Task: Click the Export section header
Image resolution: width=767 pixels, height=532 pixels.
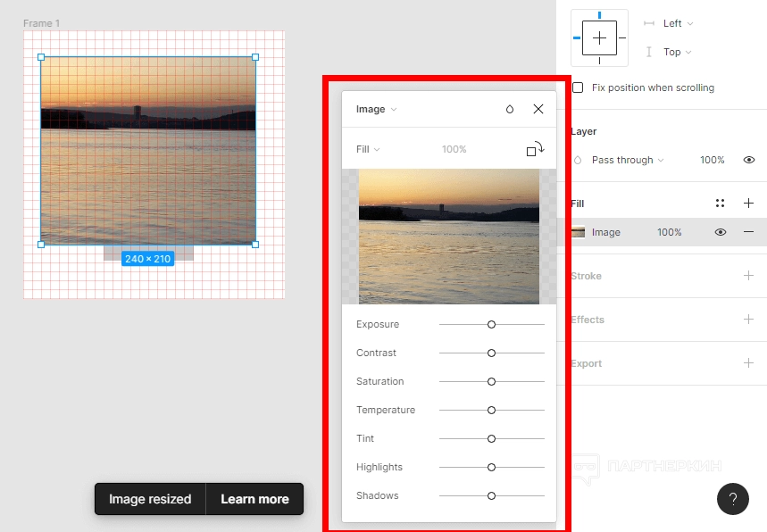Action: [586, 363]
